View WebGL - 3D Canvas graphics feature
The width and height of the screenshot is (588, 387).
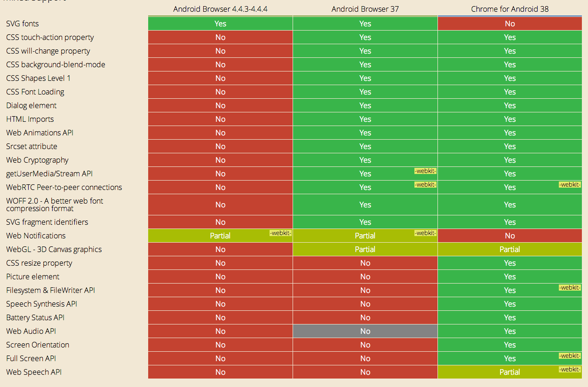coord(54,249)
